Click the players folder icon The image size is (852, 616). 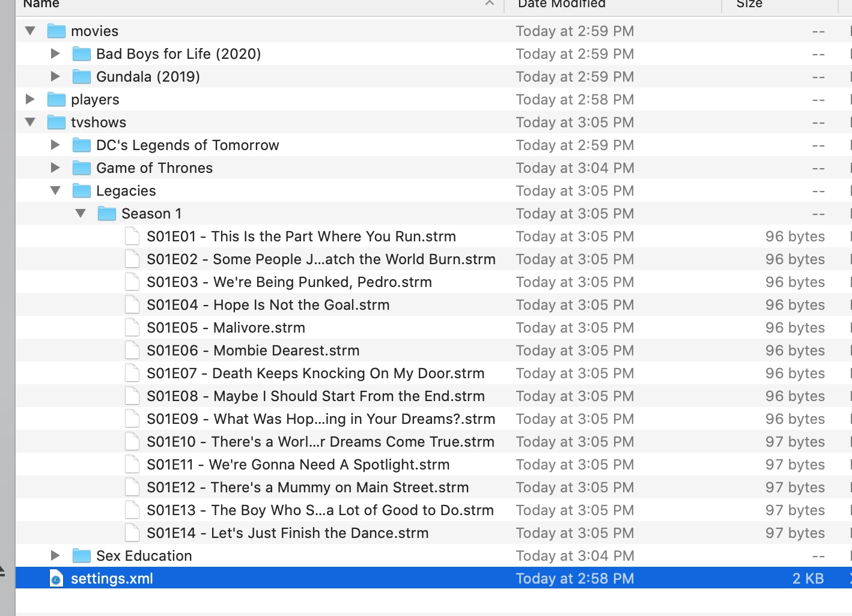tap(56, 99)
